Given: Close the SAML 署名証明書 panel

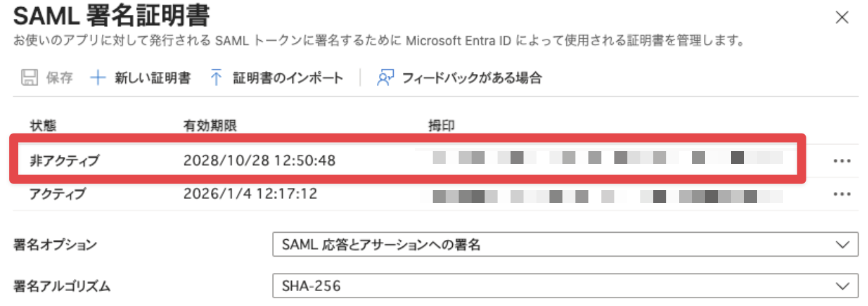Looking at the screenshot, I should 841,18.
